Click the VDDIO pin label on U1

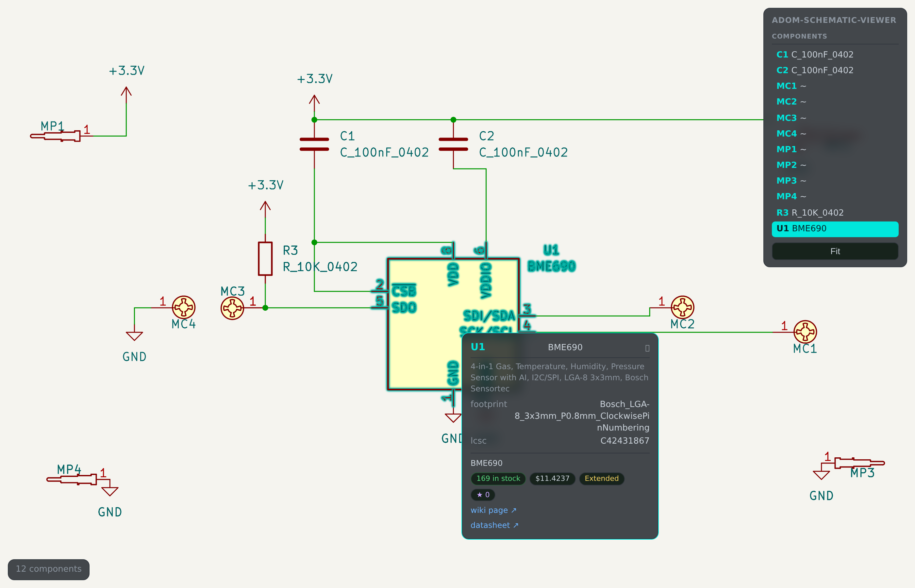[x=486, y=280]
